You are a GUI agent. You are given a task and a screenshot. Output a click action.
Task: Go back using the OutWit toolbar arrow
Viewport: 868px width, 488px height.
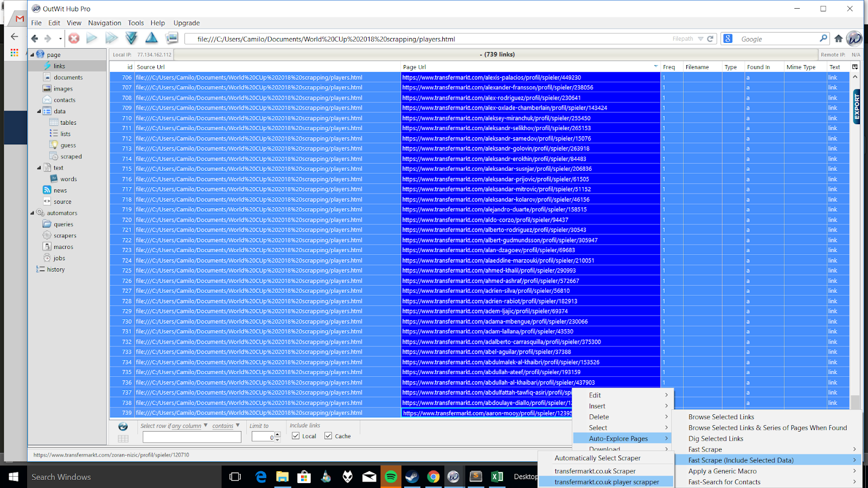pyautogui.click(x=35, y=38)
